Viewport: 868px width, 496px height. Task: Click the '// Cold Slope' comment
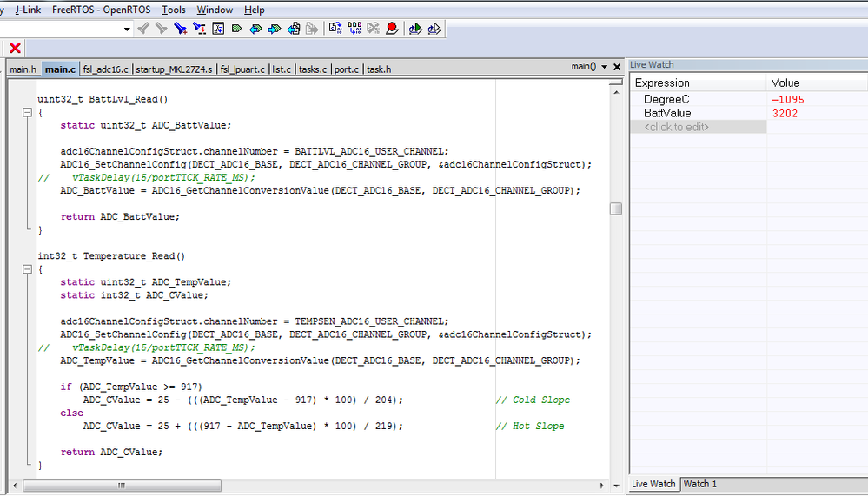click(x=533, y=400)
